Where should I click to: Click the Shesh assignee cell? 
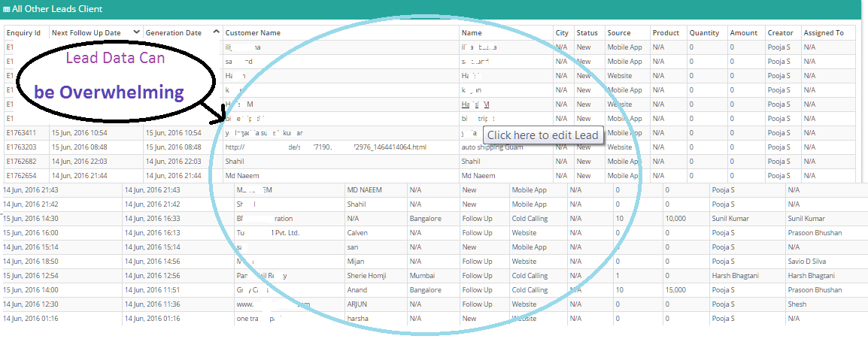(797, 304)
